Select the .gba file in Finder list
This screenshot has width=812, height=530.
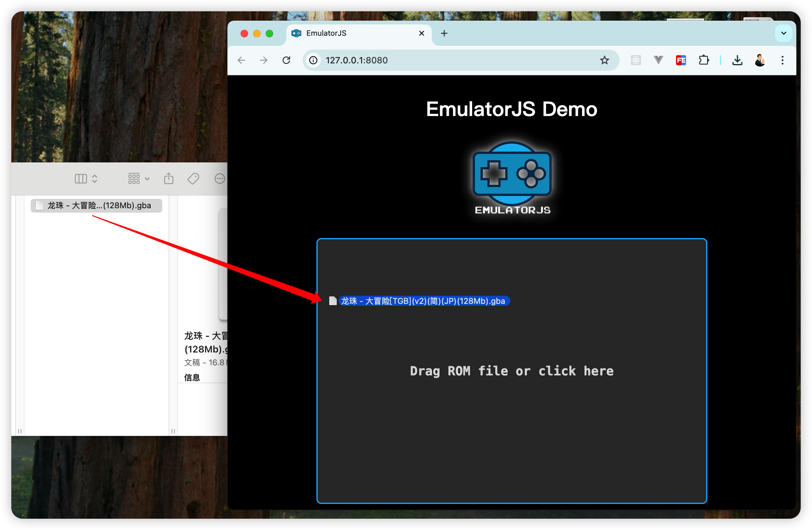(x=96, y=206)
